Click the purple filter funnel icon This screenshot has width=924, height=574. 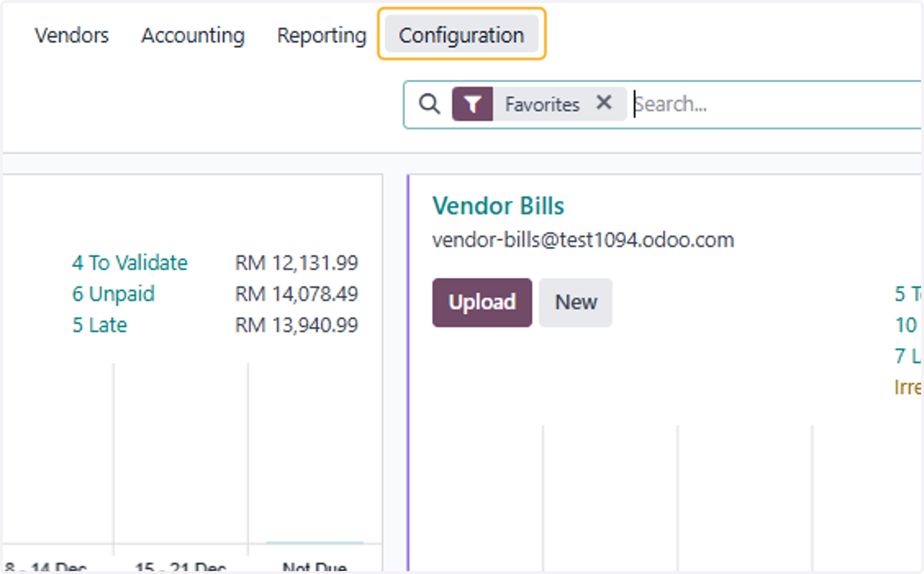pos(473,104)
